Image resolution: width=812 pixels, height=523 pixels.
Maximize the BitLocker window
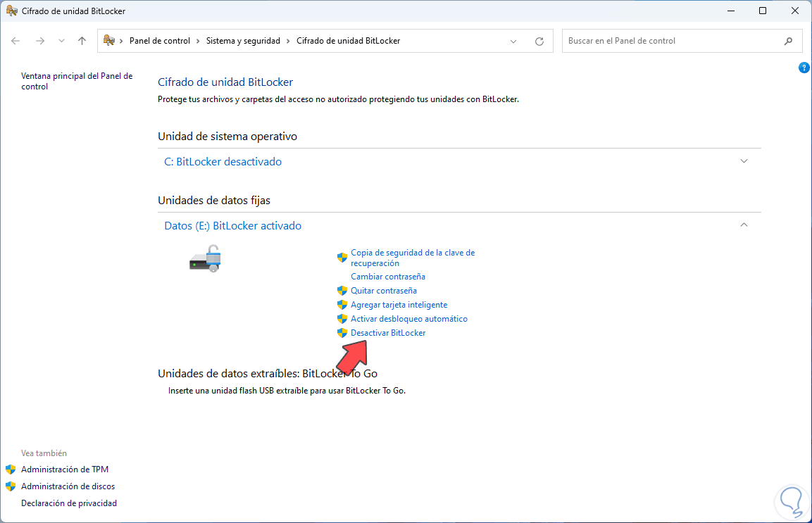click(x=762, y=11)
